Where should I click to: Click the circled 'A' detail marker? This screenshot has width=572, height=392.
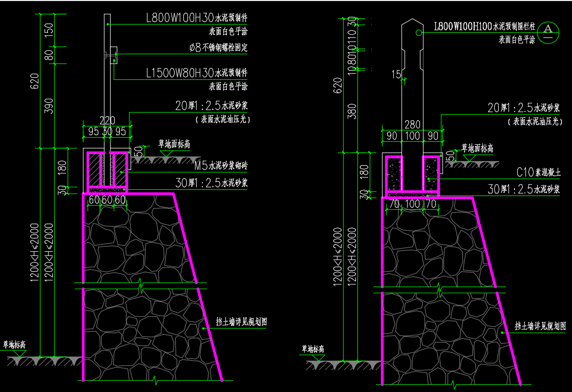click(548, 32)
